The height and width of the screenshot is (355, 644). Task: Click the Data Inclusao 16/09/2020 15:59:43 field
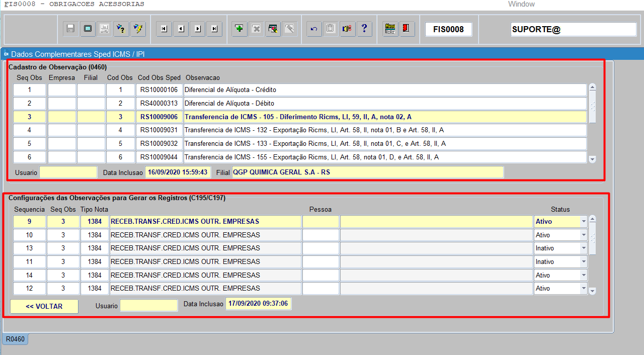click(x=178, y=172)
